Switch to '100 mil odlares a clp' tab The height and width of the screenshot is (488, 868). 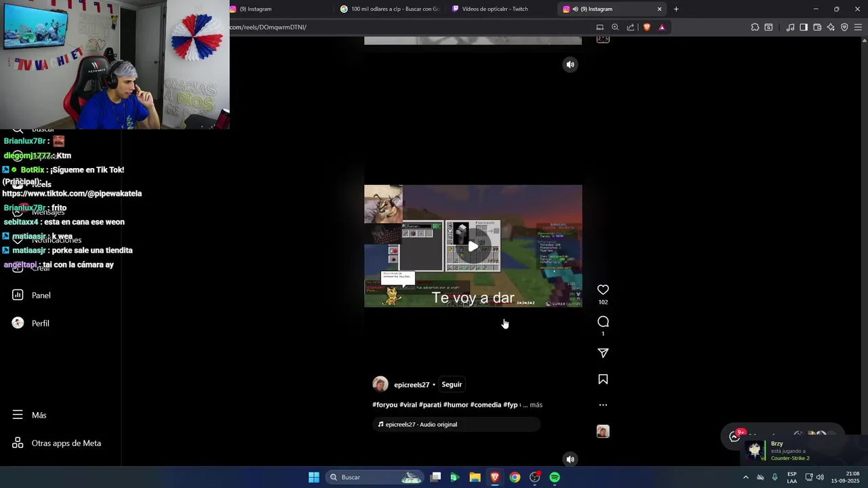click(x=390, y=9)
